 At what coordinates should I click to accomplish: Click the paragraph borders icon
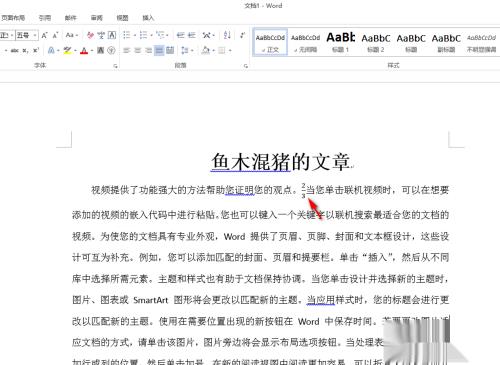click(x=222, y=50)
